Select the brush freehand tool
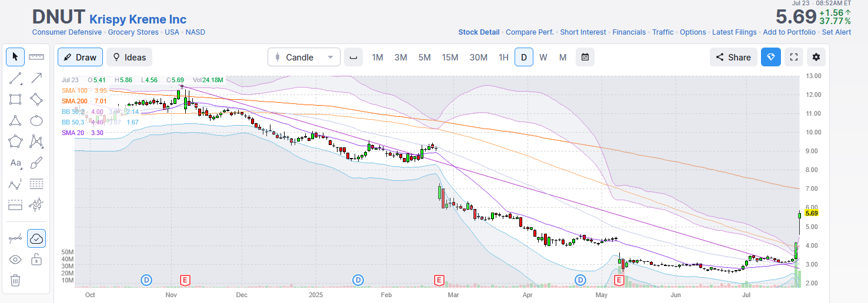 tap(36, 163)
